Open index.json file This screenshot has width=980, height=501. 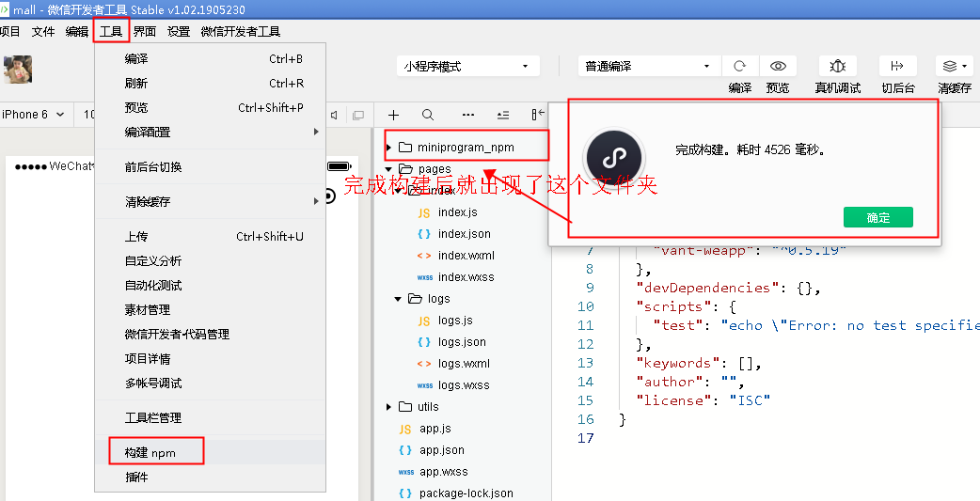point(463,234)
